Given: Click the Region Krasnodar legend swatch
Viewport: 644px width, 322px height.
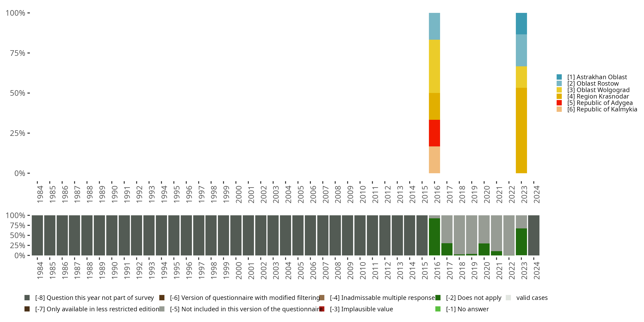Looking at the screenshot, I should click(x=559, y=96).
